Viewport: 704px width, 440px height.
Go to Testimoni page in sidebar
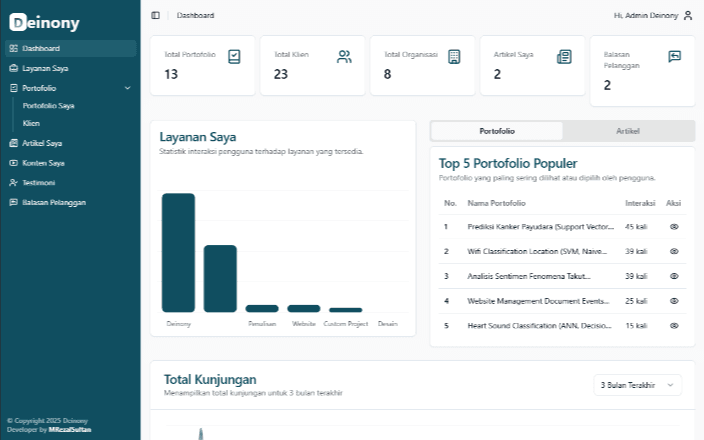click(38, 183)
